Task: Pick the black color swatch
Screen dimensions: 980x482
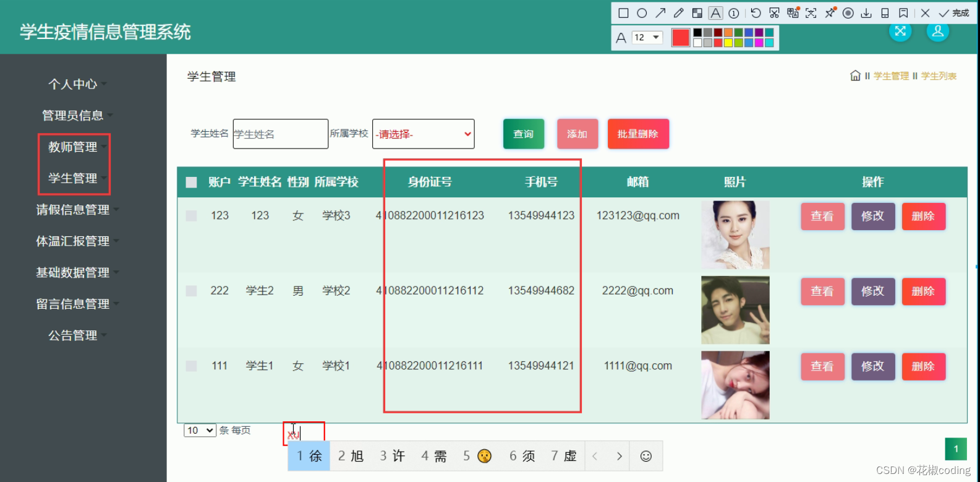Action: pyautogui.click(x=697, y=33)
